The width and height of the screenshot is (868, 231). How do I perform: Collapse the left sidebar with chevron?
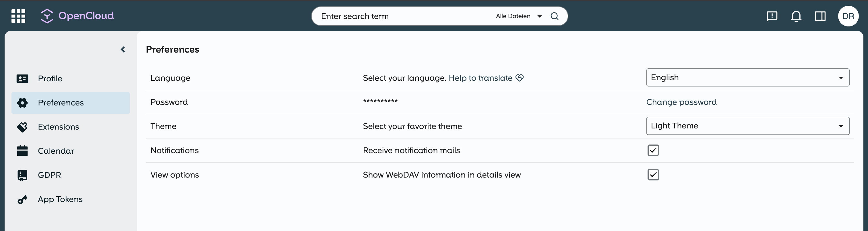coord(123,50)
